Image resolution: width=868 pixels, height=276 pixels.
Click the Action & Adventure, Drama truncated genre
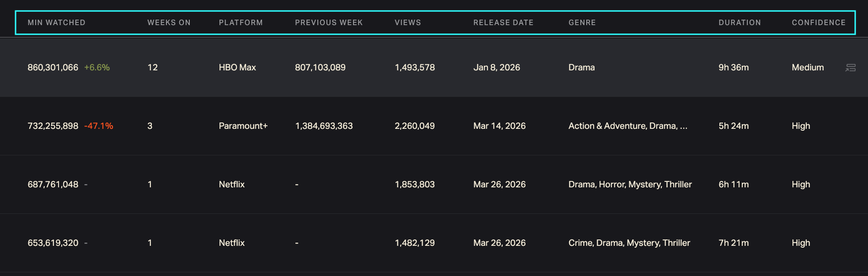[x=627, y=126]
